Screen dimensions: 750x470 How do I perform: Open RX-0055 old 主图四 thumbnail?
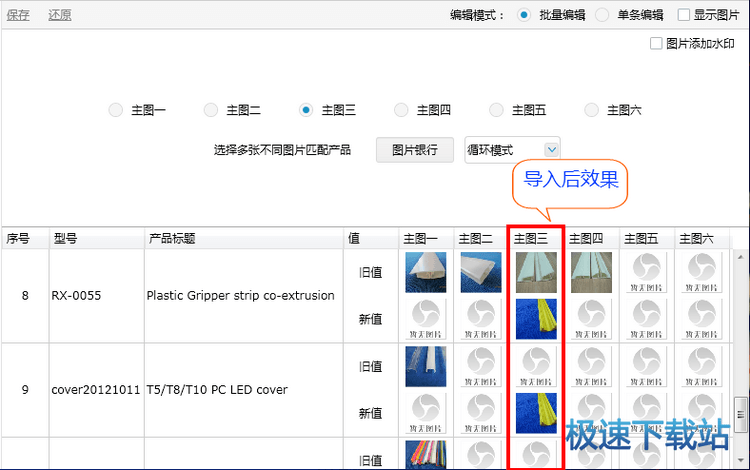[x=592, y=273]
